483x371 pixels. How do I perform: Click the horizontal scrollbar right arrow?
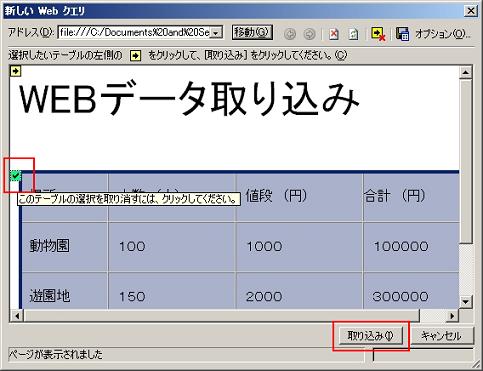click(452, 315)
